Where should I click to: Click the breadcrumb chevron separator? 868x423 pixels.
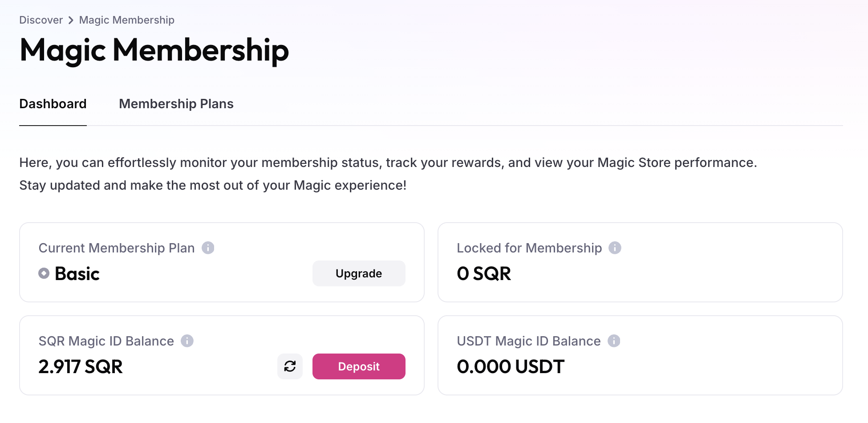coord(71,20)
